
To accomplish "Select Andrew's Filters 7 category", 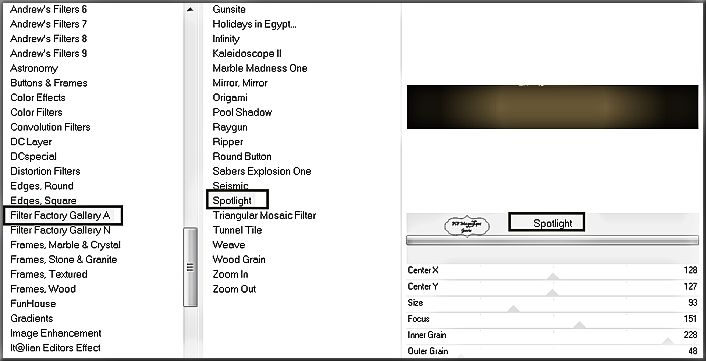I will 49,24.
